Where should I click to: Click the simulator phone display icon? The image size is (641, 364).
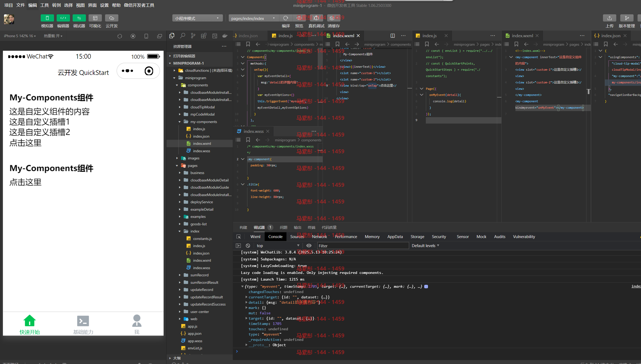point(146,36)
